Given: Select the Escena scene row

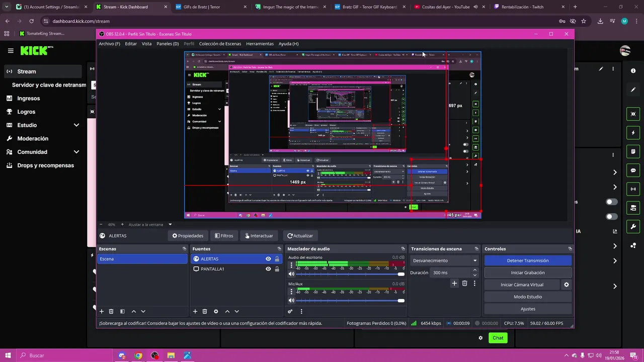Looking at the screenshot, I should (142, 259).
